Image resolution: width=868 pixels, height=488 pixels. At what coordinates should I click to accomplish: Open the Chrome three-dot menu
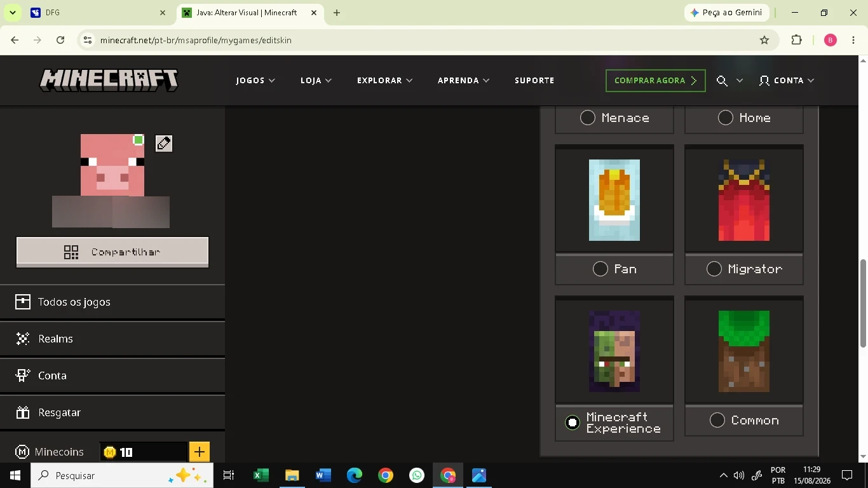pyautogui.click(x=853, y=40)
